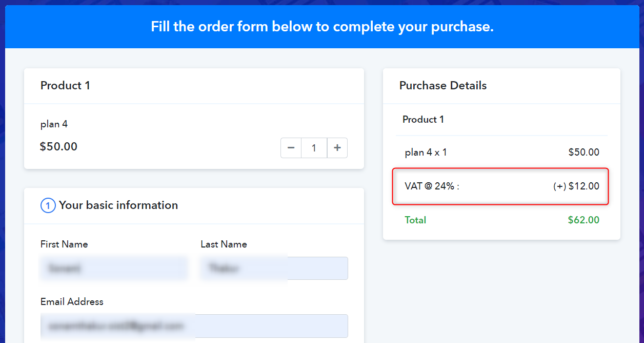Click the $50.00 price under plan 4

coord(58,147)
